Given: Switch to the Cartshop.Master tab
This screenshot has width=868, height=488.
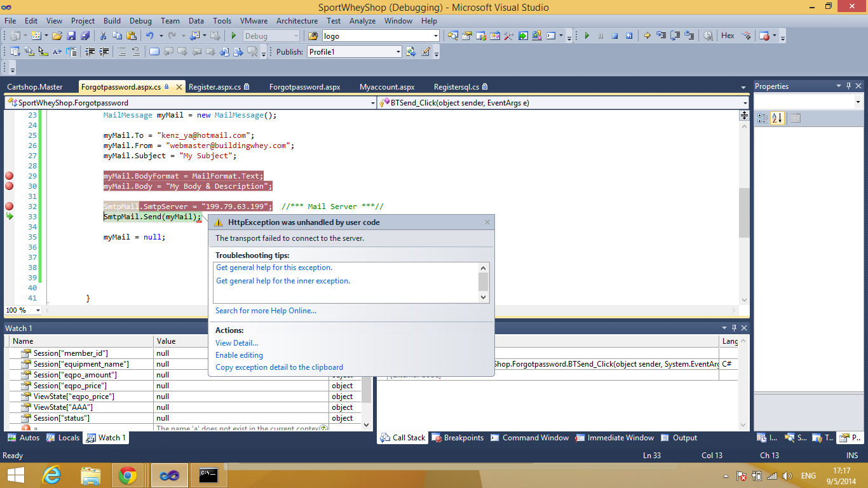Looking at the screenshot, I should [35, 87].
